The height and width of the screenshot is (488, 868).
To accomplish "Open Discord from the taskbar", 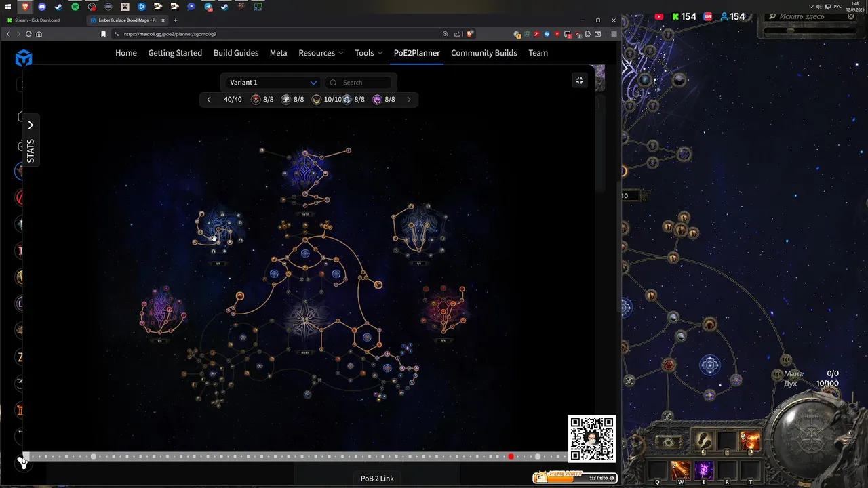I will [x=42, y=7].
